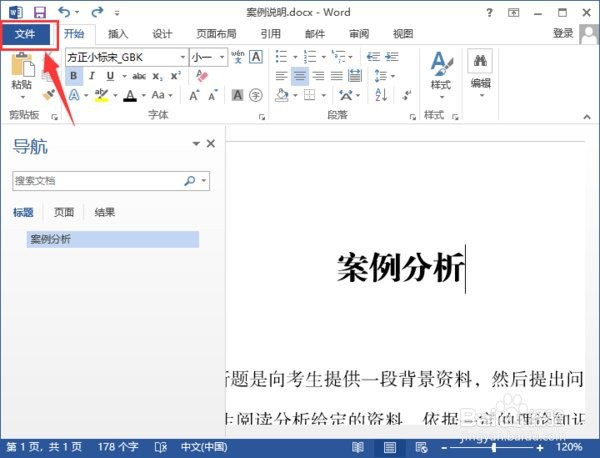Apply character shading
The width and height of the screenshot is (600, 458).
(x=237, y=95)
